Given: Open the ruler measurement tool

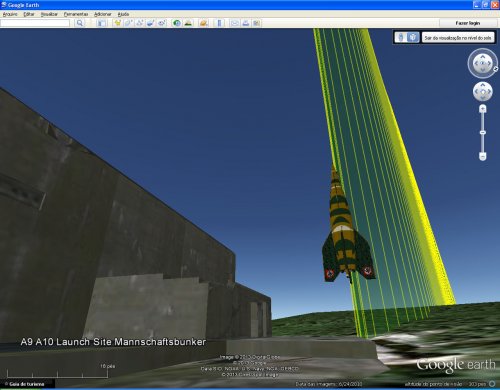Looking at the screenshot, I should 219,23.
